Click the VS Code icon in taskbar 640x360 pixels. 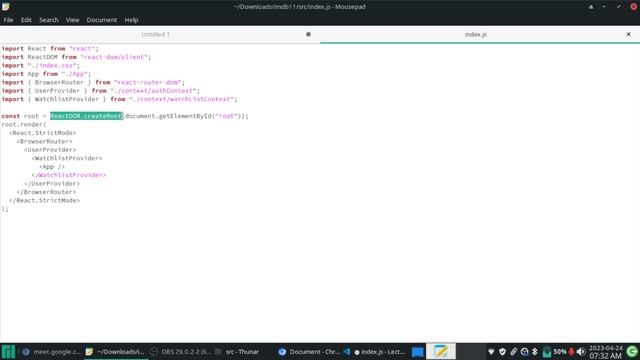pyautogui.click(x=347, y=351)
